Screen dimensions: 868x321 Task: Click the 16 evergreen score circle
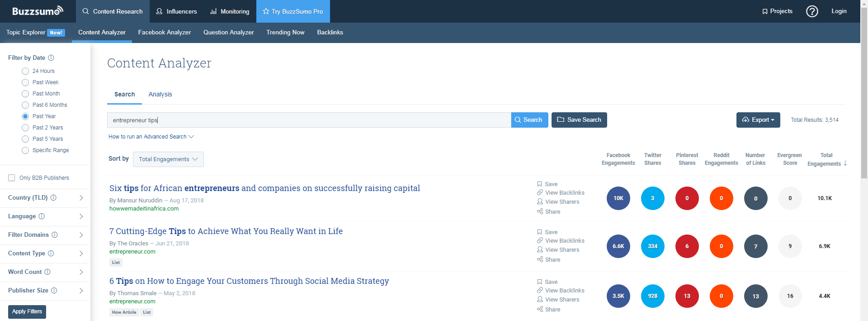790,296
